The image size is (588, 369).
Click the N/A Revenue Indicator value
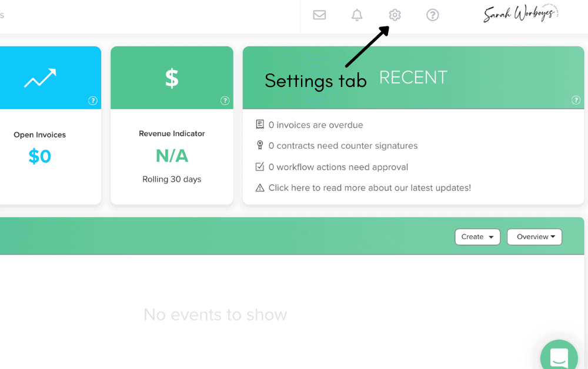point(172,156)
